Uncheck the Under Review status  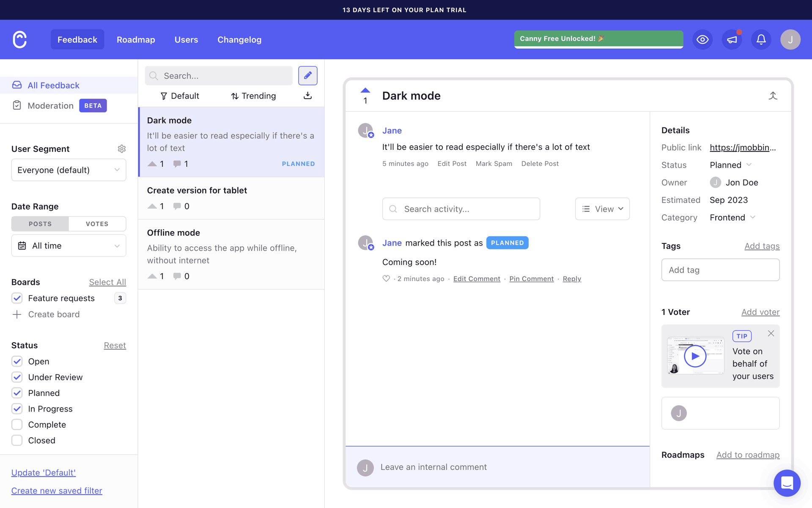[x=17, y=377]
